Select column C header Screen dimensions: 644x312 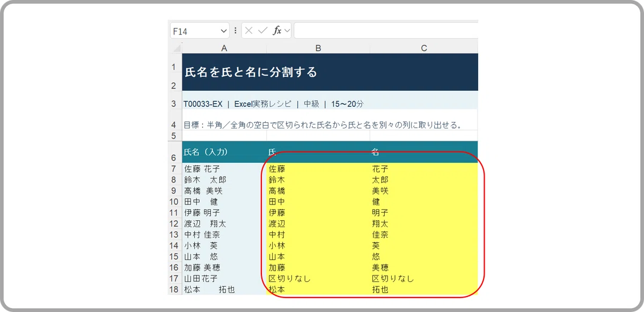pos(424,48)
